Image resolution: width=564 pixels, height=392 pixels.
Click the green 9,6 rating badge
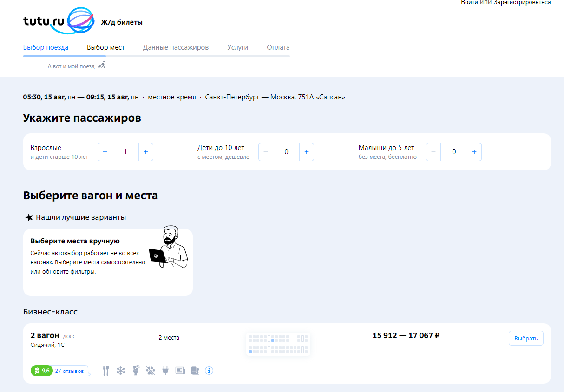click(x=42, y=371)
